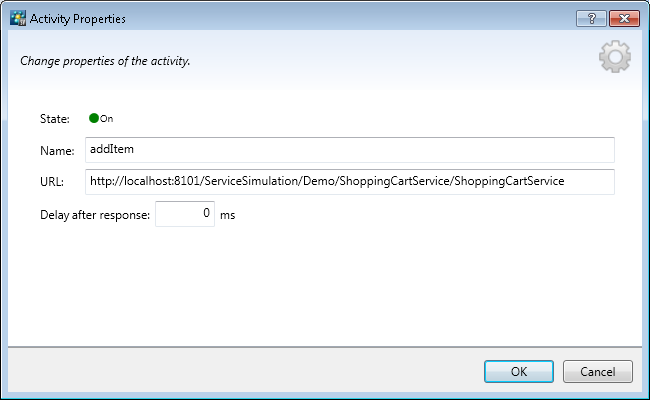Click the "Change properties of the activity." description
The image size is (650, 400).
coord(105,61)
